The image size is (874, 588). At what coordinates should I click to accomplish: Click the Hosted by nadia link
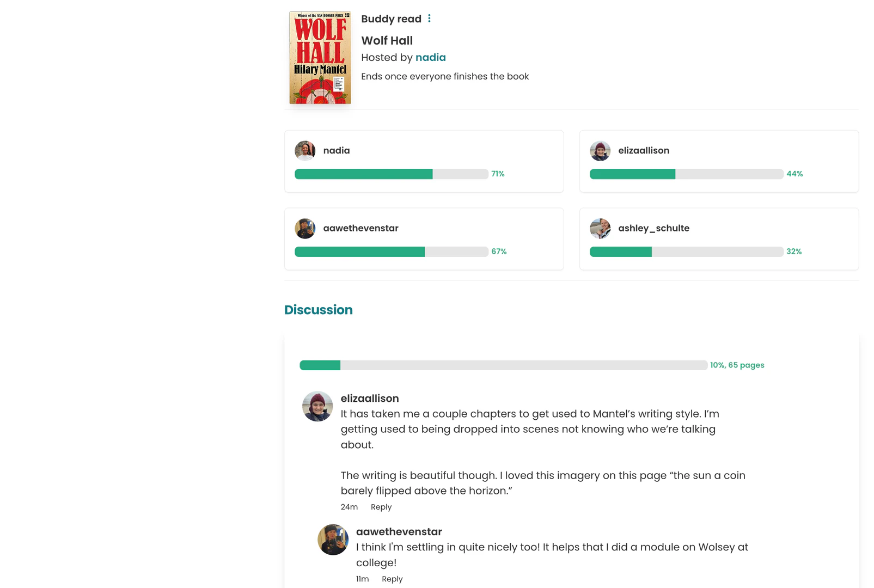pyautogui.click(x=430, y=57)
